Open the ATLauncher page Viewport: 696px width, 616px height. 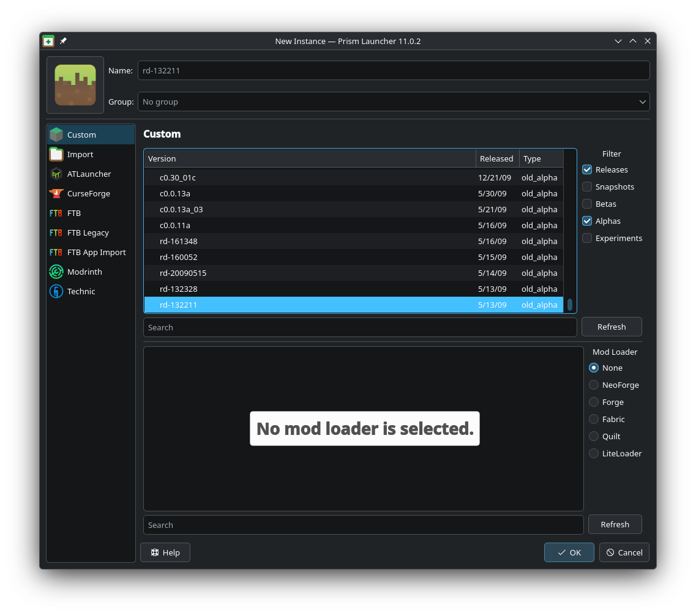click(91, 173)
